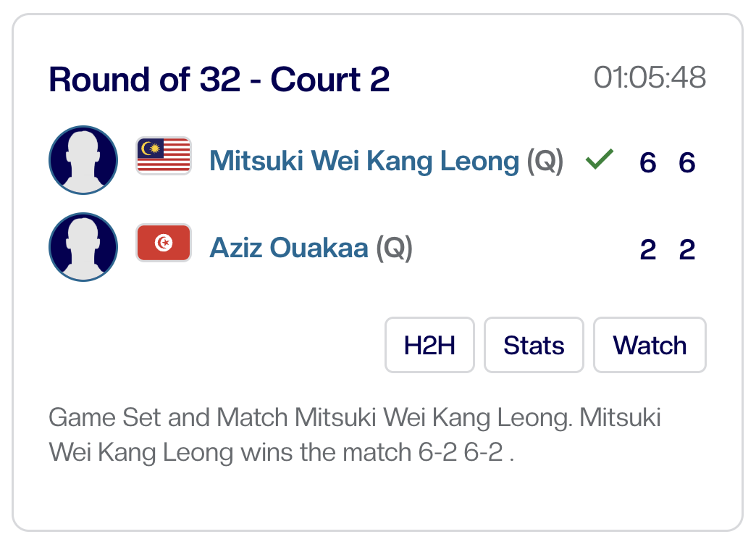
Task: Open Mitsuki Wei Kang Leong's player profile
Action: (364, 161)
